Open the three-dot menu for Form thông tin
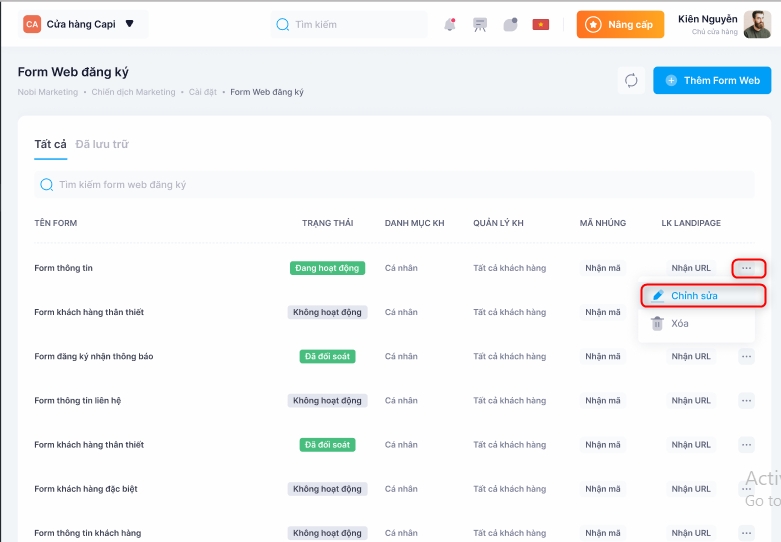The width and height of the screenshot is (781, 542). coord(747,268)
